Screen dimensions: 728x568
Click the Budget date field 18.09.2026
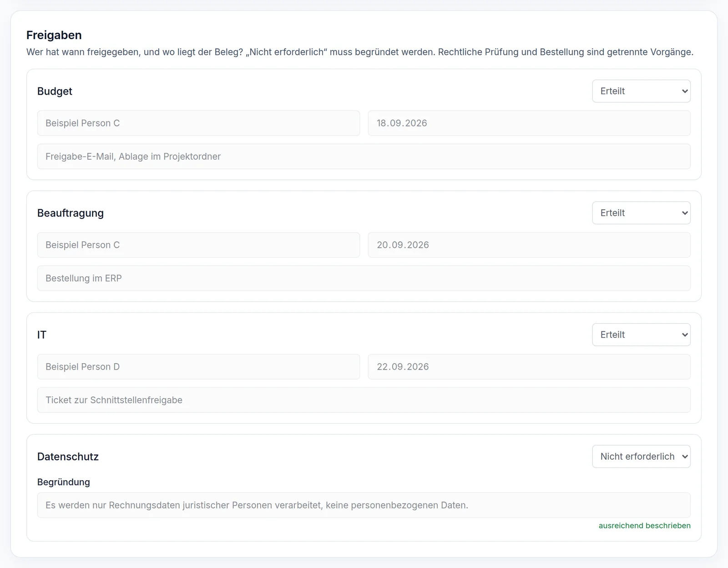(x=529, y=123)
